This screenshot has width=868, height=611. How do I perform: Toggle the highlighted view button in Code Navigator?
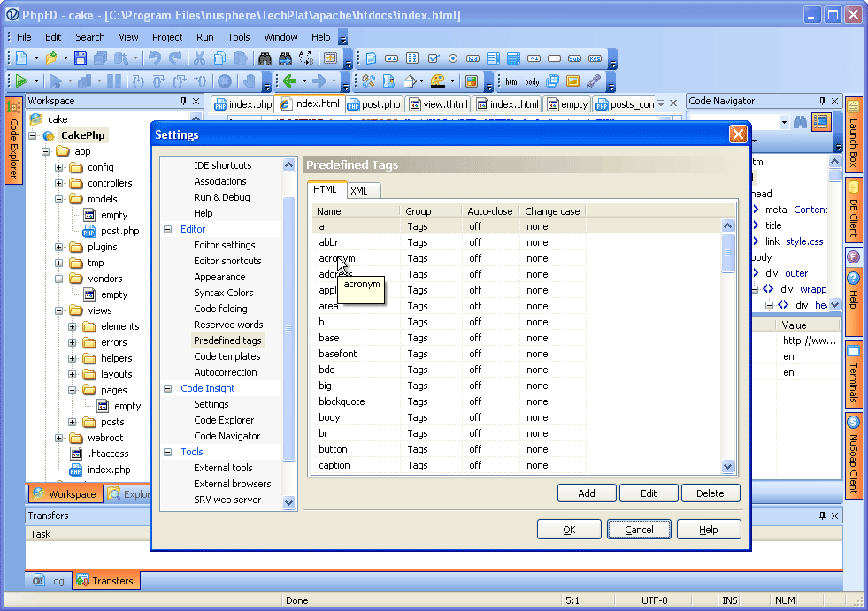point(821,122)
